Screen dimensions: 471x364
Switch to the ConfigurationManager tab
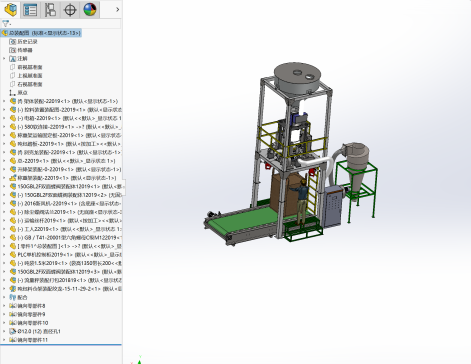point(50,9)
